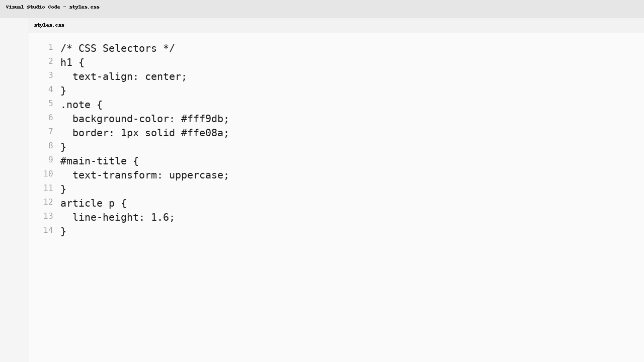
Task: Click the CSS Selectors comment on line 1
Action: tap(118, 48)
